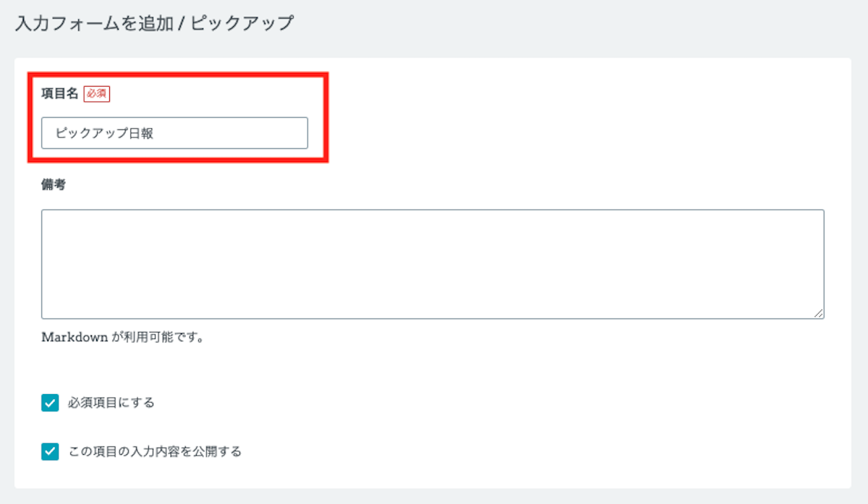Place cursor after ピックアップ日報 text
The height and width of the screenshot is (504, 868).
click(x=155, y=133)
